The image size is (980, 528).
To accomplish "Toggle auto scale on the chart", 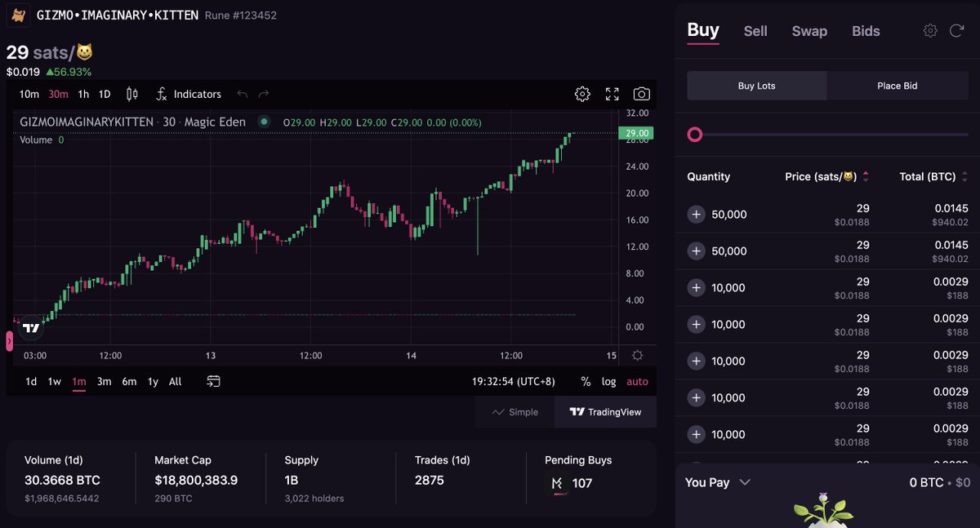I will pos(637,381).
